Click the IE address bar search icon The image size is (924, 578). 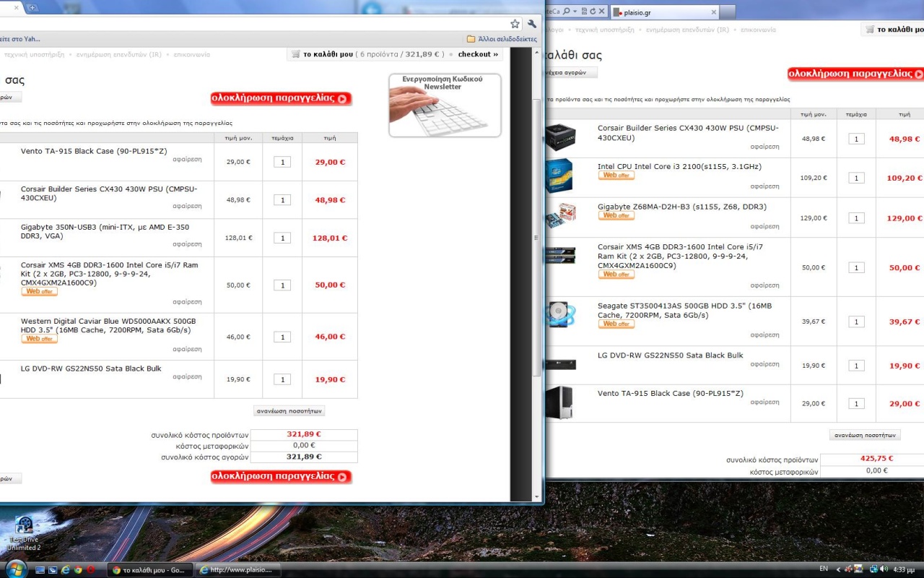click(x=567, y=12)
